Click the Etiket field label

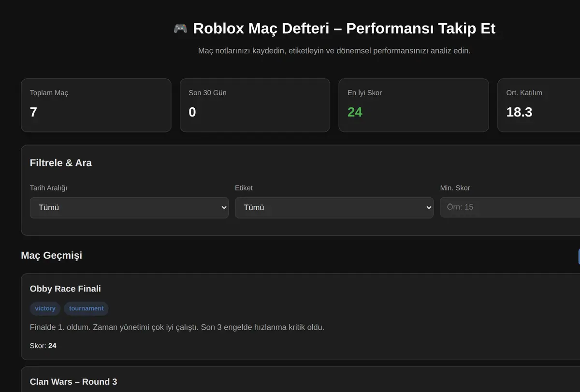point(244,188)
